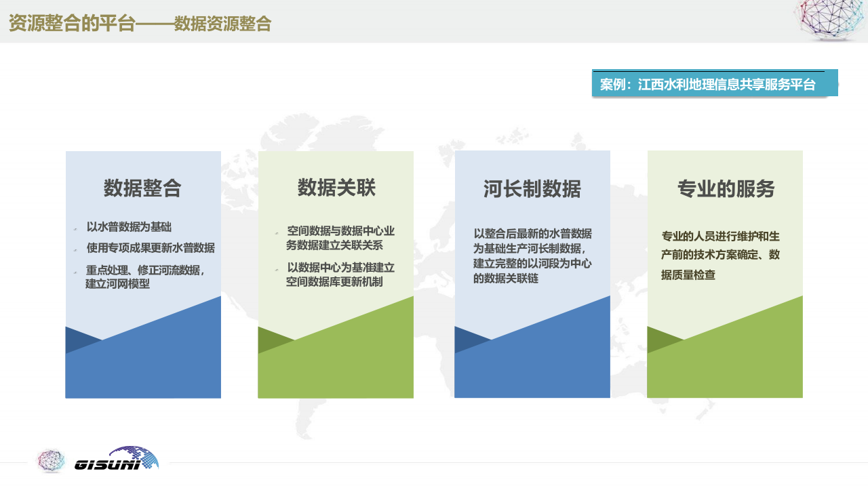Screen dimensions: 868x488
Task: Select the 数据关联 card heading
Action: pos(336,188)
